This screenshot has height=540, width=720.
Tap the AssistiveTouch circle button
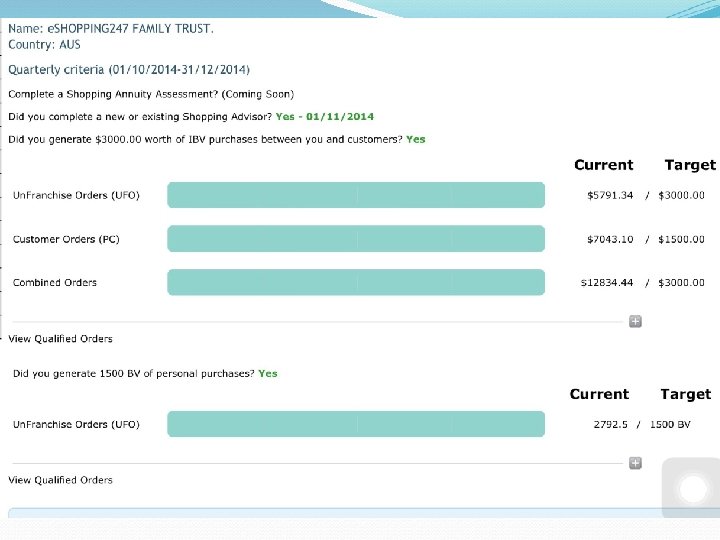693,488
